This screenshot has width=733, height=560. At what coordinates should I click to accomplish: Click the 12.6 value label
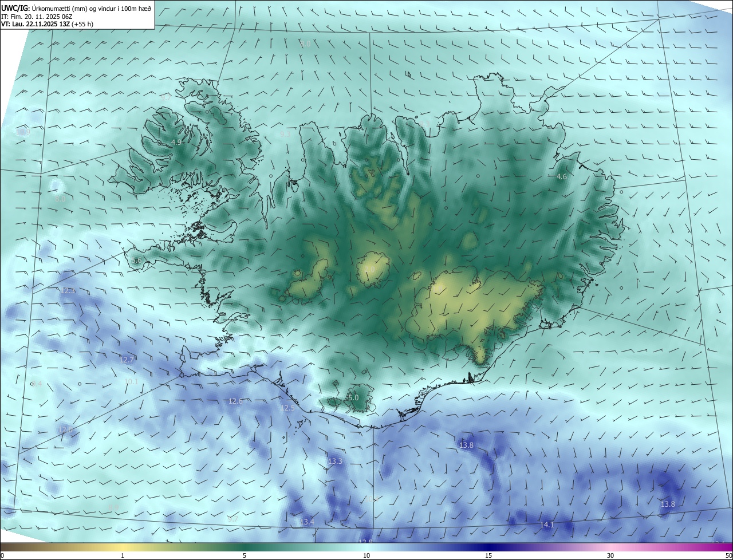click(235, 401)
